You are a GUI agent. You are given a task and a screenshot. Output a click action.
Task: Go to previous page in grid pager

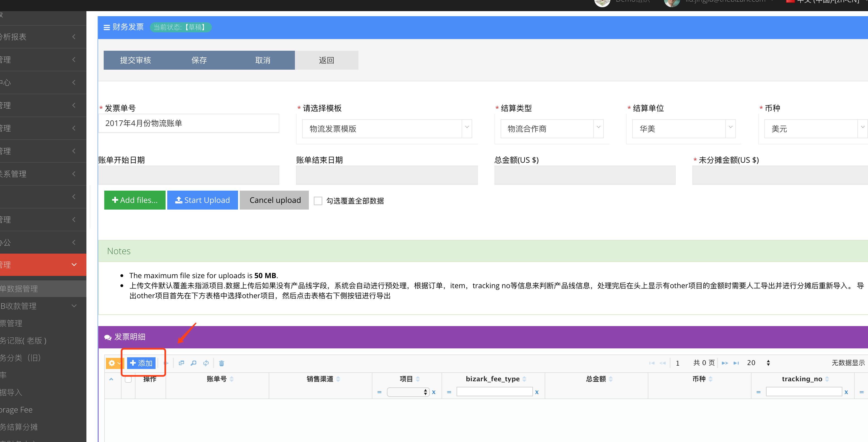pos(663,363)
